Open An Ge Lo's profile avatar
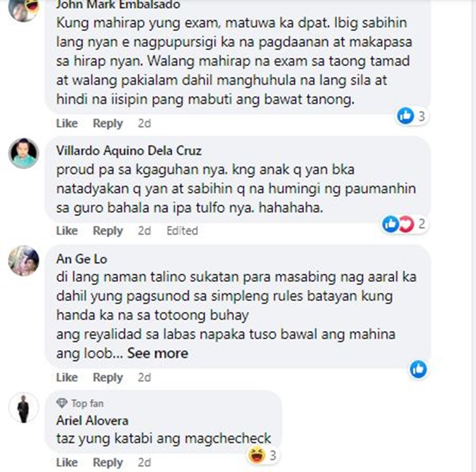This screenshot has width=476, height=472. coord(23,260)
